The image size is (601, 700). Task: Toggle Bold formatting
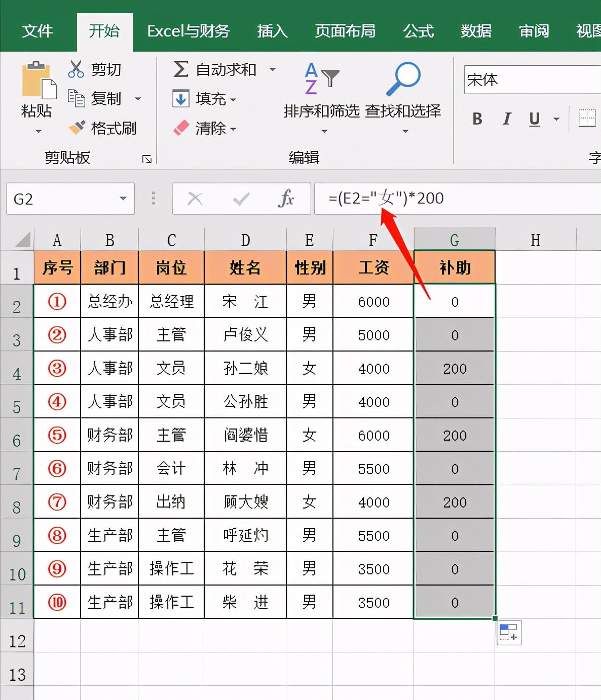click(477, 119)
